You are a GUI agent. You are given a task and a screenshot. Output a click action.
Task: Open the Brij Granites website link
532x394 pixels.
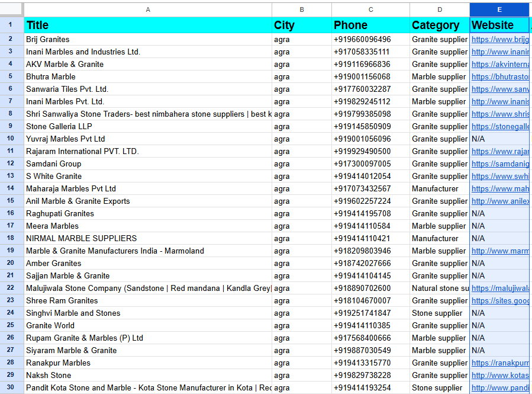(500, 39)
